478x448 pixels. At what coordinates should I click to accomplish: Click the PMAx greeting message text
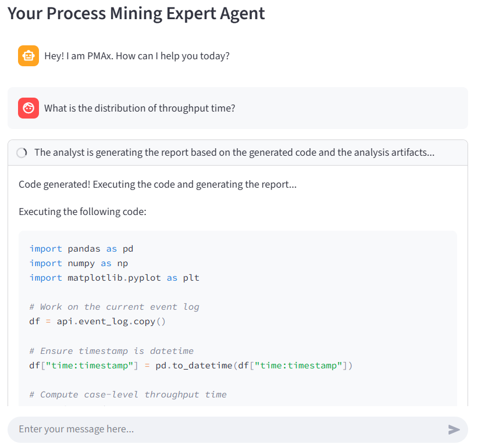(137, 56)
